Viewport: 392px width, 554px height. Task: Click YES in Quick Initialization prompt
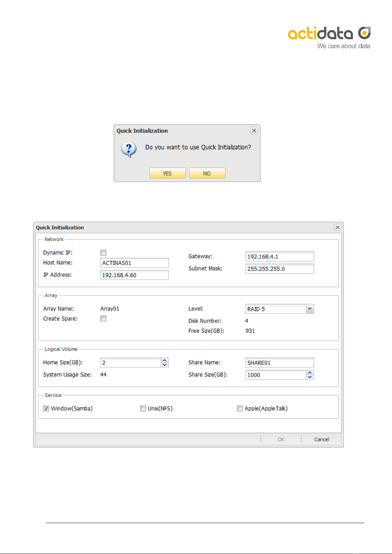pos(167,173)
